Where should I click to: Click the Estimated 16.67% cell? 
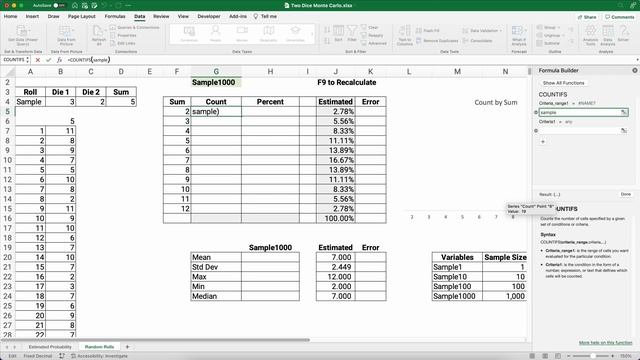(x=336, y=160)
